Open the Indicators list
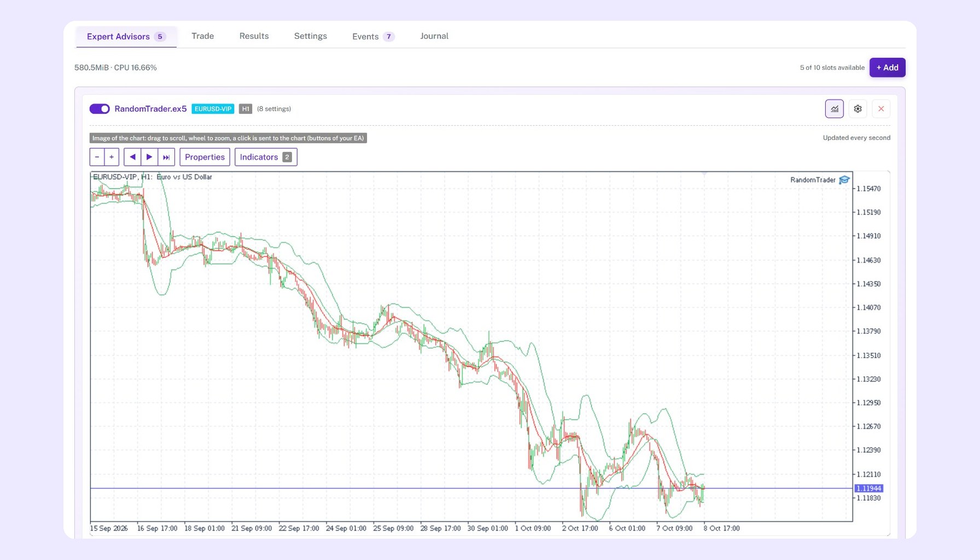Image resolution: width=980 pixels, height=560 pixels. tap(266, 157)
